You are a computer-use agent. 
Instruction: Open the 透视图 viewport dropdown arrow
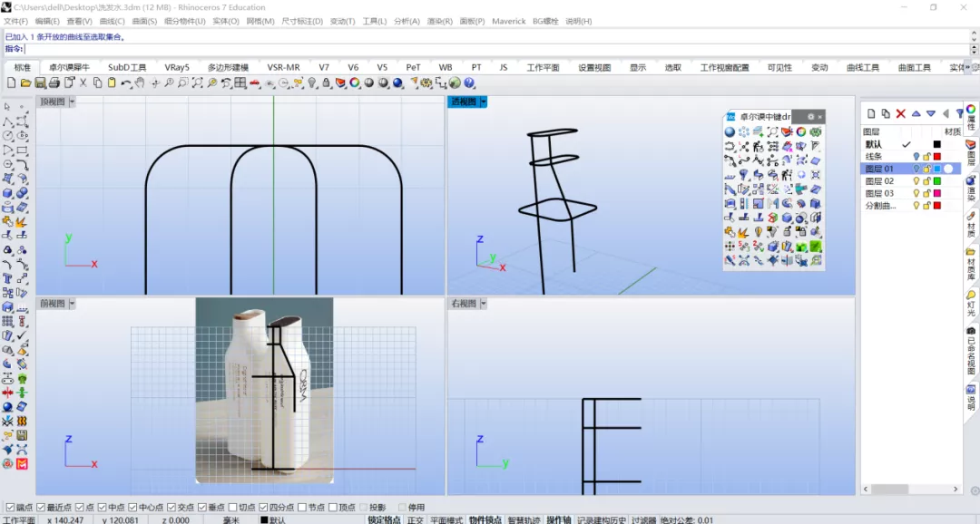pyautogui.click(x=483, y=102)
